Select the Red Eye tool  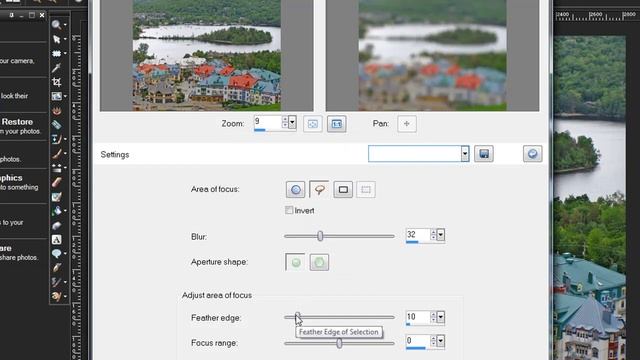56,111
